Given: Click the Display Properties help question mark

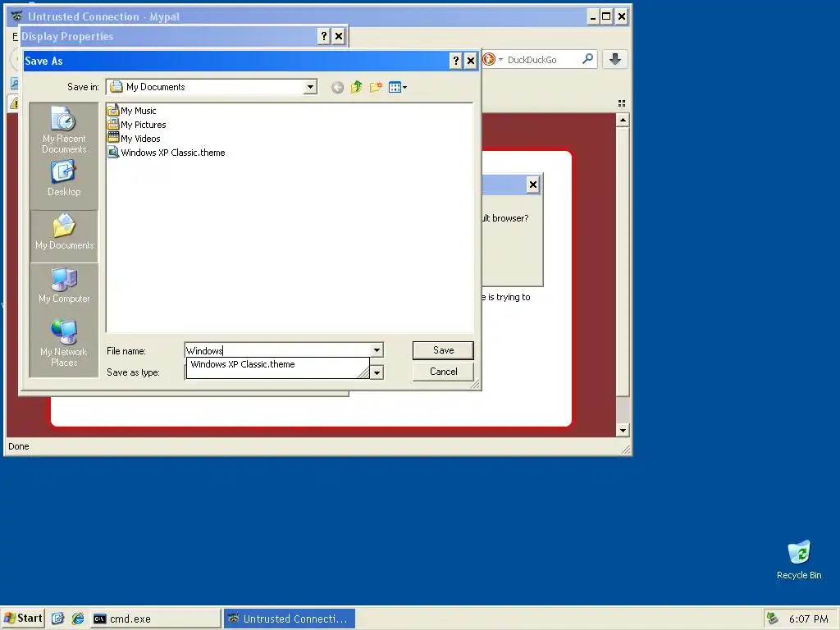Looking at the screenshot, I should [x=323, y=36].
